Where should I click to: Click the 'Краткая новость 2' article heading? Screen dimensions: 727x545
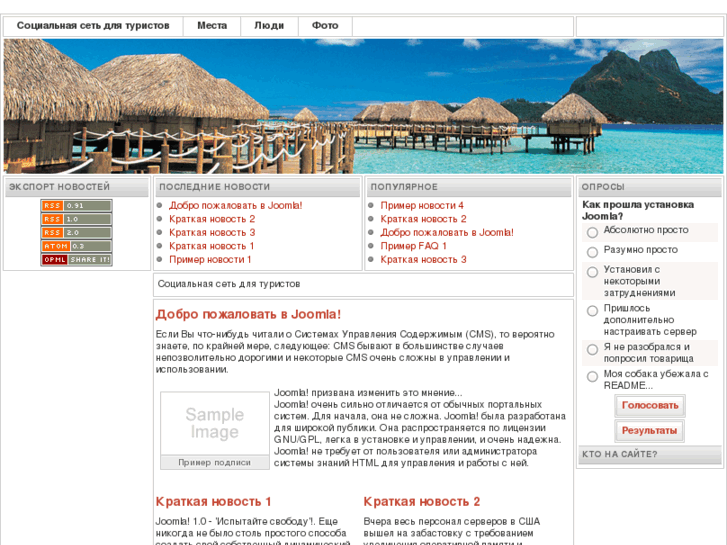click(421, 501)
